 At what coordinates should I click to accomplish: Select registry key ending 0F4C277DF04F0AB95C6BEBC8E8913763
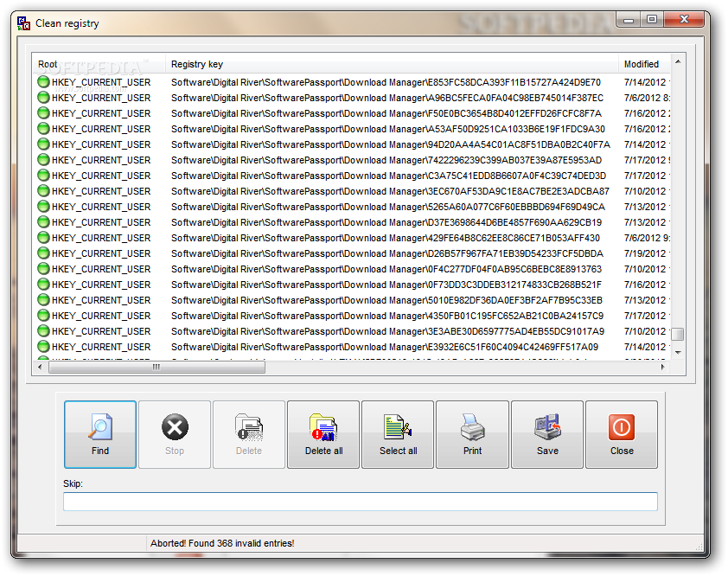[x=386, y=269]
